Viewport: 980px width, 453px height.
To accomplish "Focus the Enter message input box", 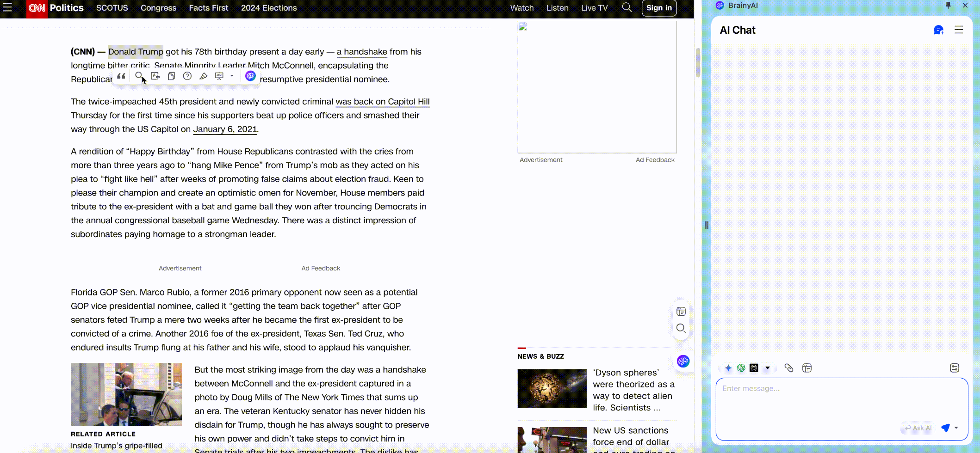I will point(842,409).
